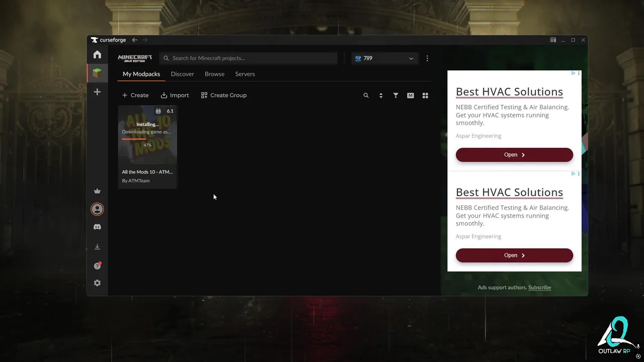This screenshot has width=644, height=362.
Task: Open the Discover tab
Action: [x=182, y=74]
